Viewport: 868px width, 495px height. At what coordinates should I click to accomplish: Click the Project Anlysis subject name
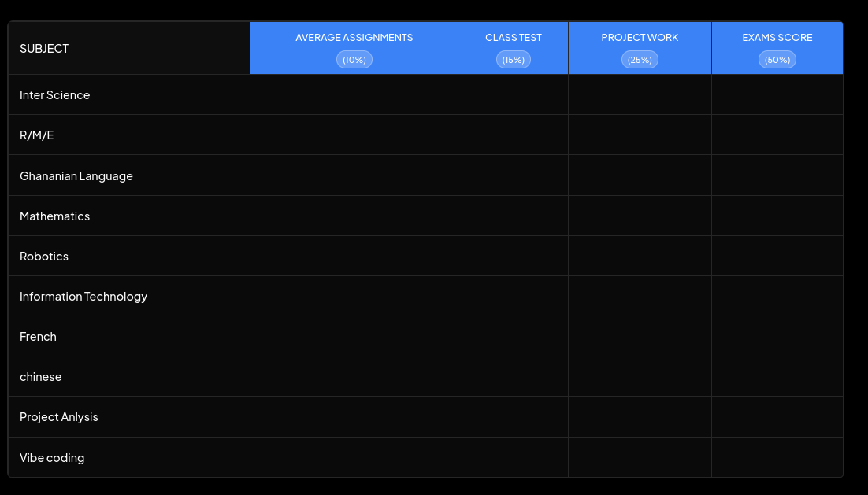59,416
